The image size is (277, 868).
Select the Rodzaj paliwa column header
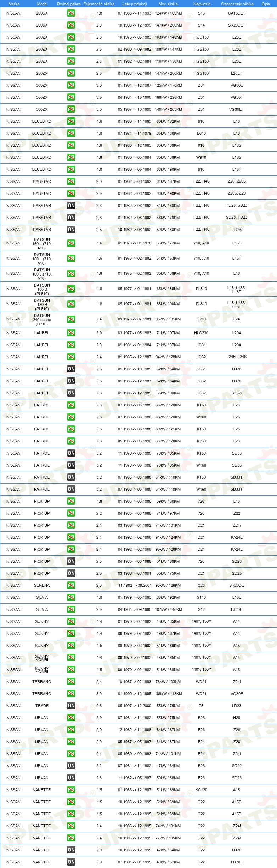click(69, 4)
